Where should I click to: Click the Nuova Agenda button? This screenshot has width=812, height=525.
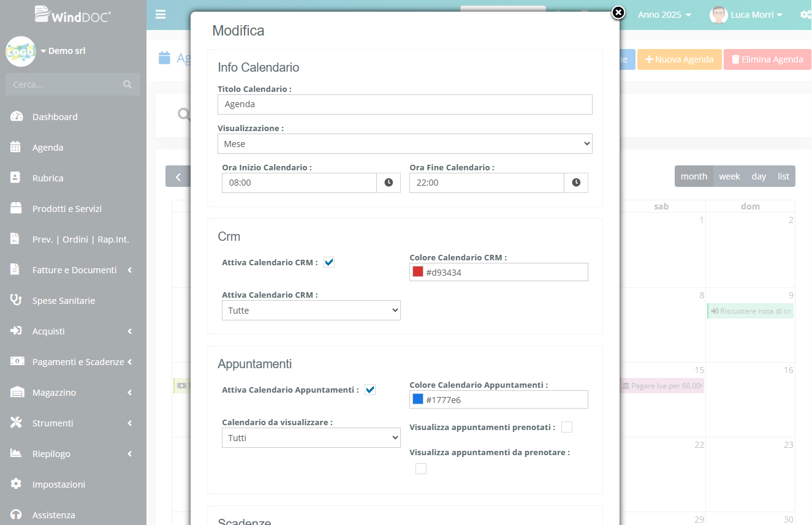click(x=679, y=59)
